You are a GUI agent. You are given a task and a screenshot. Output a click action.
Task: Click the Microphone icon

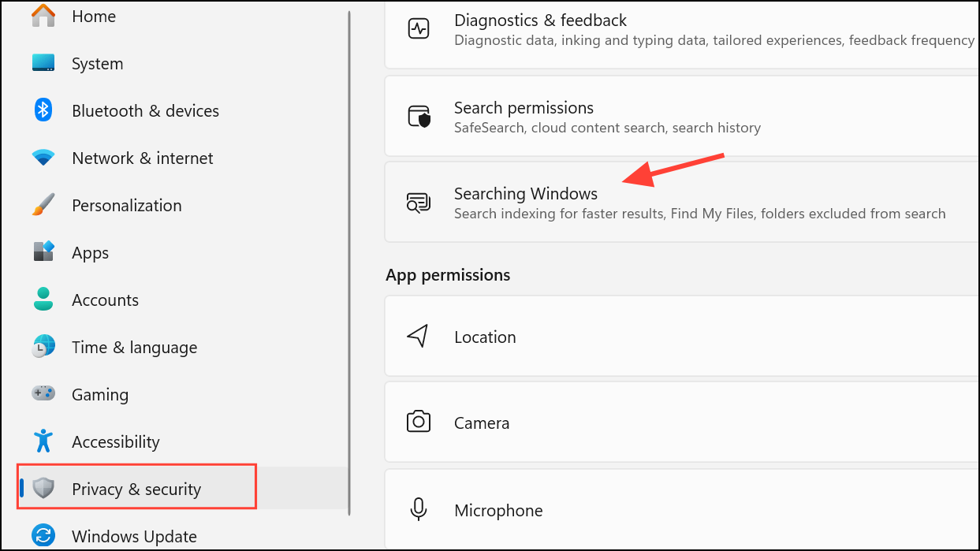[x=418, y=510]
